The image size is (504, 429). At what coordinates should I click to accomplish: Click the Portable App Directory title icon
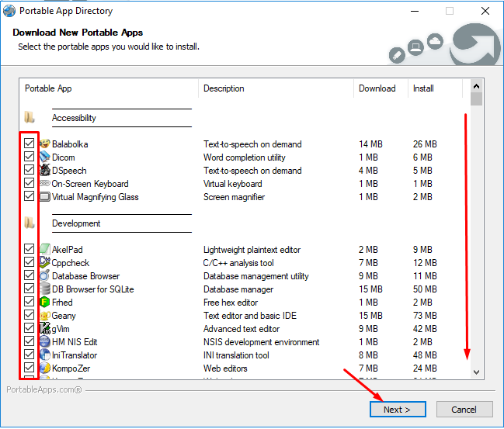9,11
